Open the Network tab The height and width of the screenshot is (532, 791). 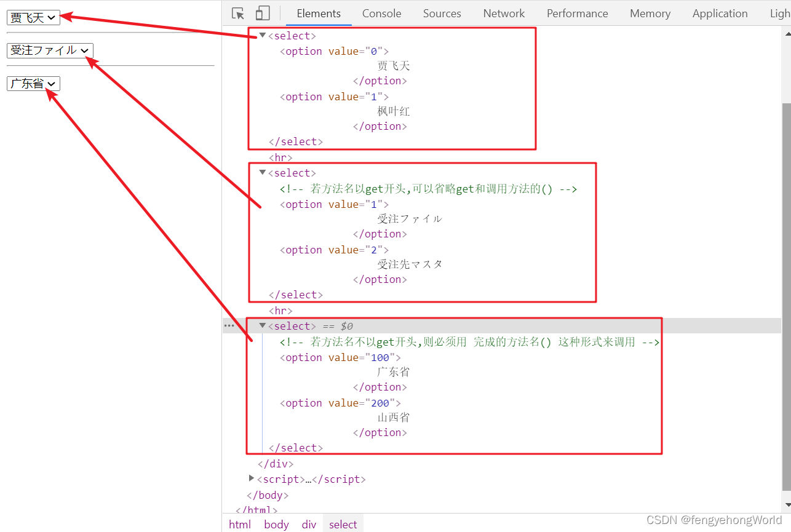pos(504,14)
